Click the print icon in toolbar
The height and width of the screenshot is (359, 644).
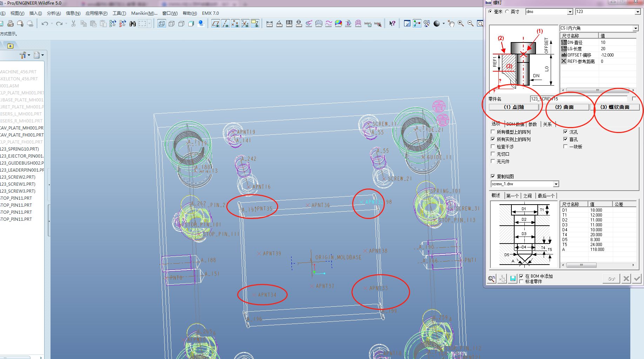11,24
